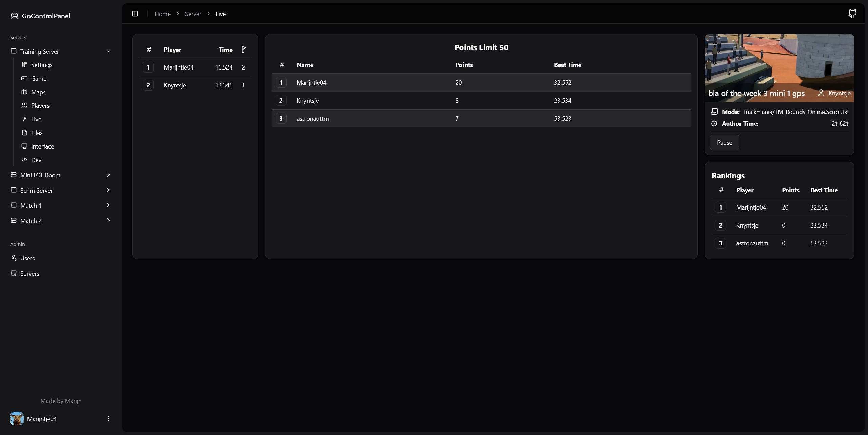Viewport: 868px width, 435px height.
Task: Click the Game controller icon
Action: [x=24, y=78]
